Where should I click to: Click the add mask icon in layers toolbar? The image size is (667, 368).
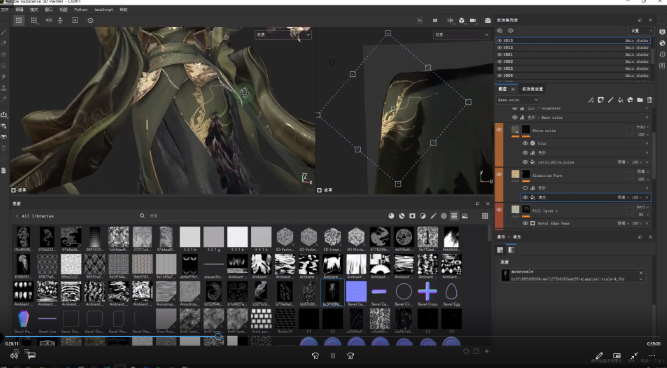[601, 100]
